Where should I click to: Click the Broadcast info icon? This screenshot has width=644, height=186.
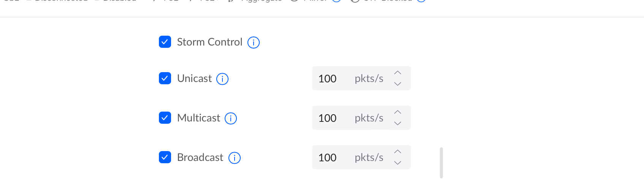(235, 158)
